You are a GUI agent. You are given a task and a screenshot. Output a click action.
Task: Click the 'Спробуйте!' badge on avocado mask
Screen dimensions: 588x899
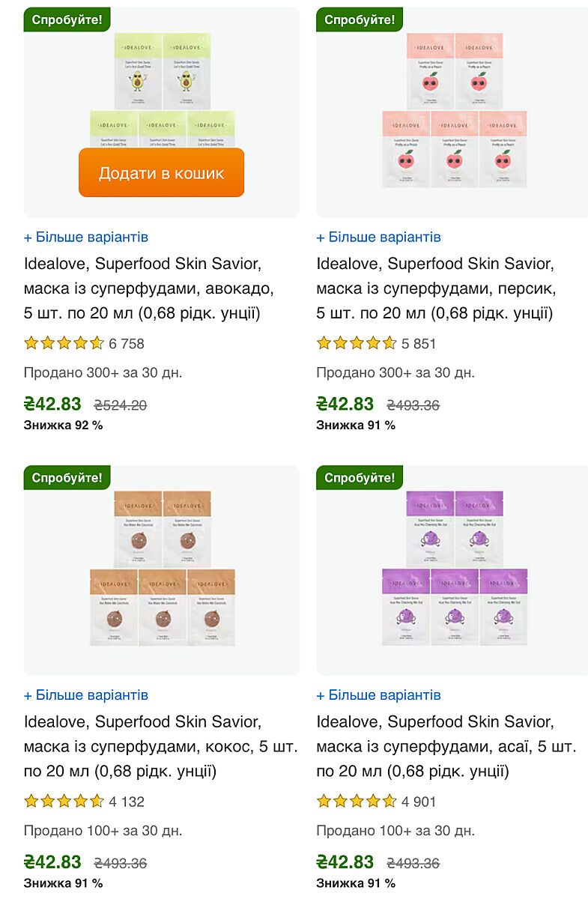click(67, 19)
